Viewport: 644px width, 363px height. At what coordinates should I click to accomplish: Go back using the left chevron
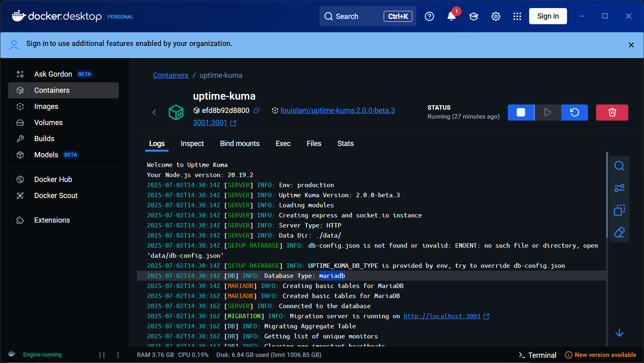154,113
